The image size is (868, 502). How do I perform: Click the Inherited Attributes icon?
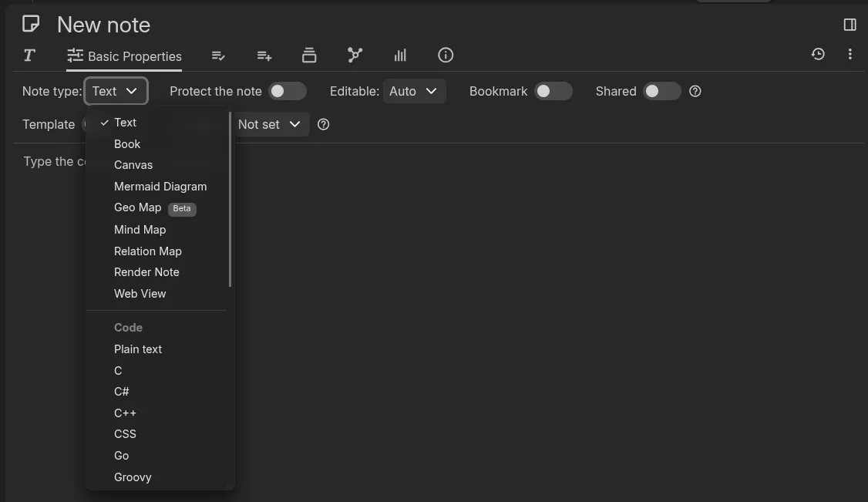click(x=264, y=55)
